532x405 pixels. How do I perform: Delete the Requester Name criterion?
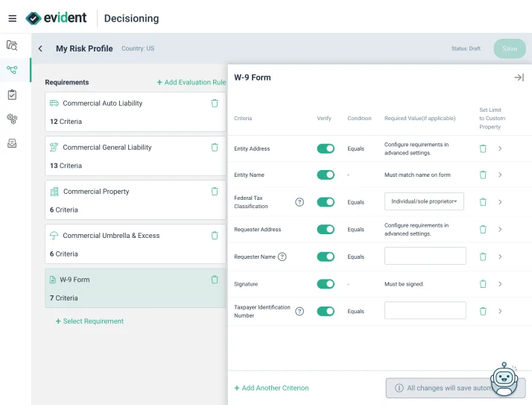483,257
